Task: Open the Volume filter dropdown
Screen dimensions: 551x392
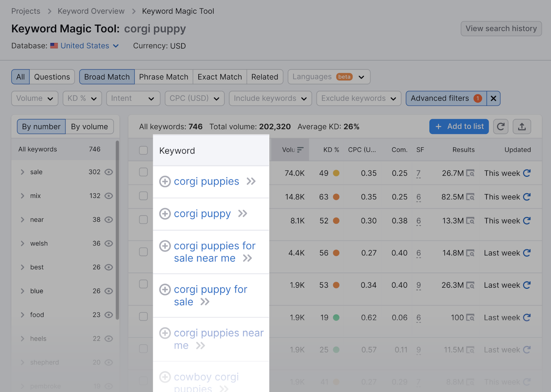Action: (34, 98)
